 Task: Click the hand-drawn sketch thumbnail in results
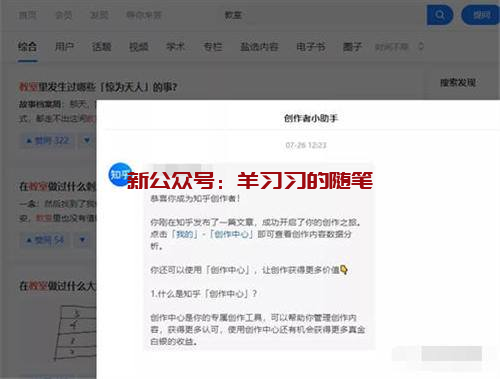coord(75,332)
